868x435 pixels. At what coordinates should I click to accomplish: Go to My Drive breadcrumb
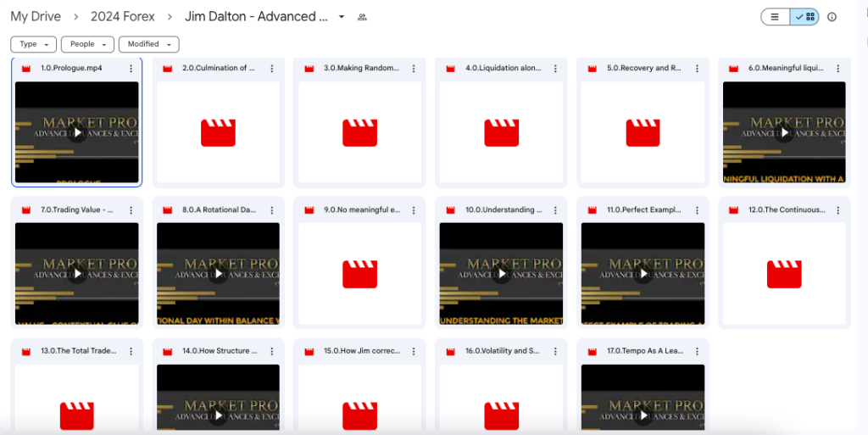tap(36, 17)
